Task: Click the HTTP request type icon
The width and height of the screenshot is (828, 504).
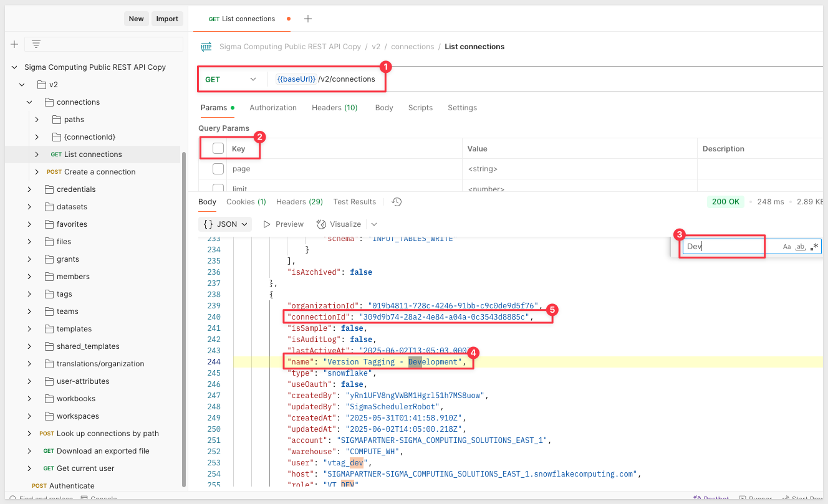Action: pos(206,47)
